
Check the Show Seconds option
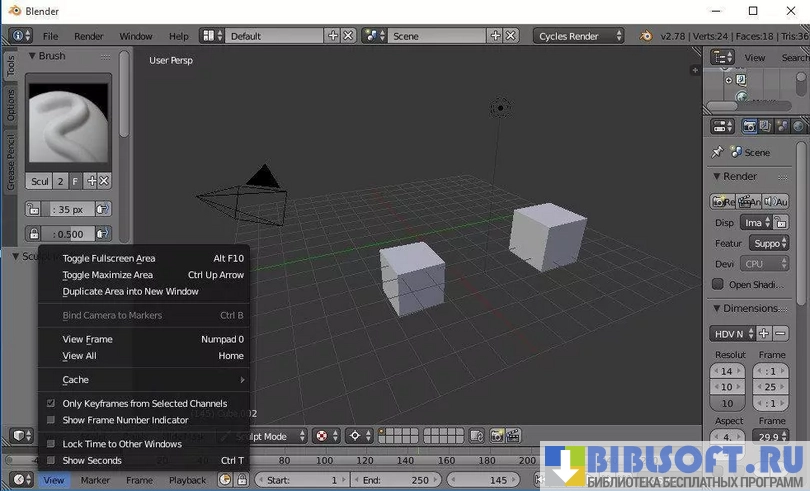(52, 461)
